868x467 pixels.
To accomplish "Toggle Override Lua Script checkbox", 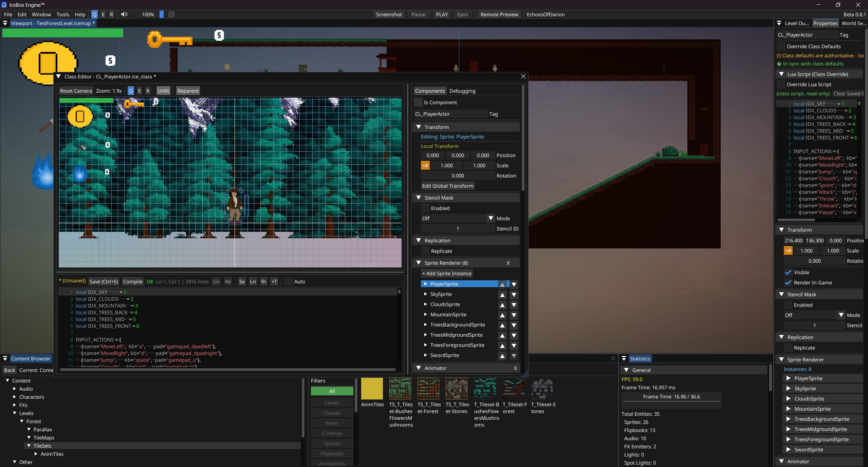I will pos(781,85).
